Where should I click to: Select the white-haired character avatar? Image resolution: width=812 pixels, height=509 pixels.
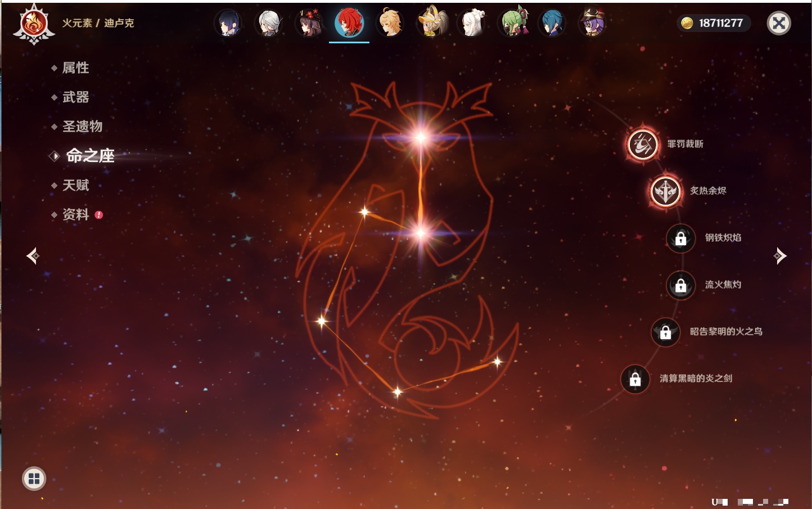click(472, 23)
